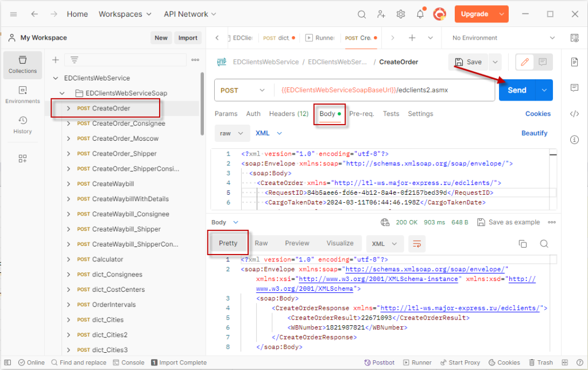Click the invite collaborators icon
Viewport: 588px width, 370px height.
381,14
